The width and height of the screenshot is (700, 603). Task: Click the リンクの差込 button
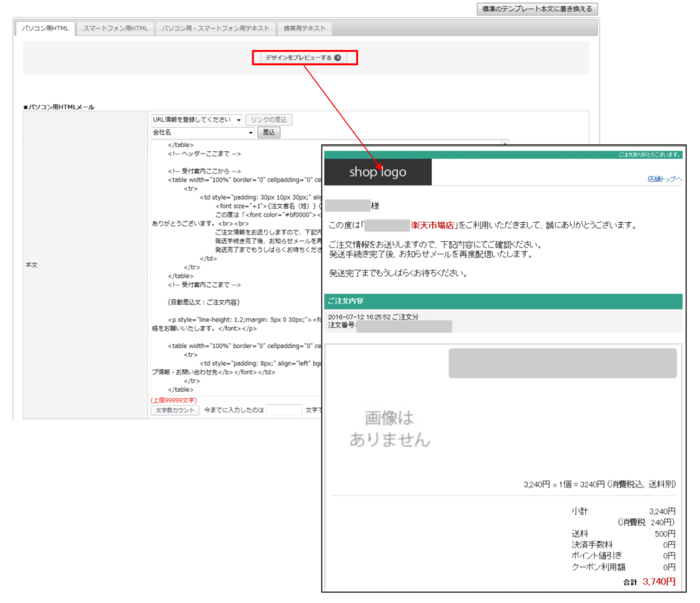(269, 120)
